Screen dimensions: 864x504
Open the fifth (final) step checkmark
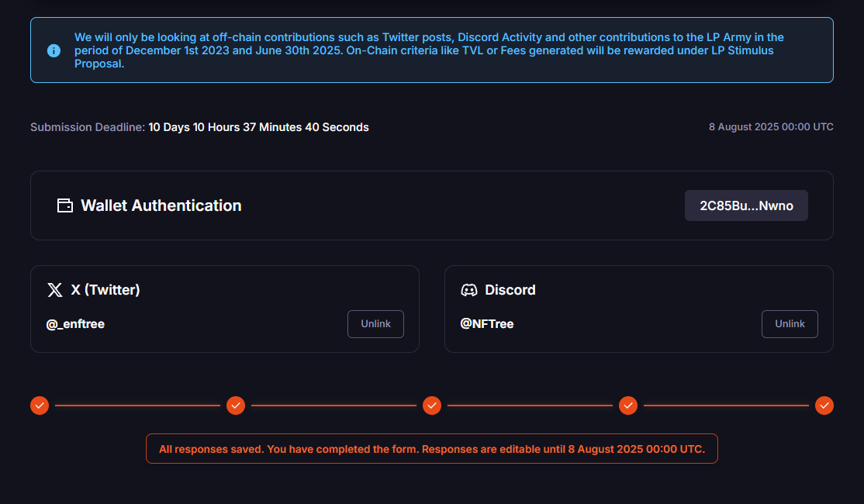point(824,406)
